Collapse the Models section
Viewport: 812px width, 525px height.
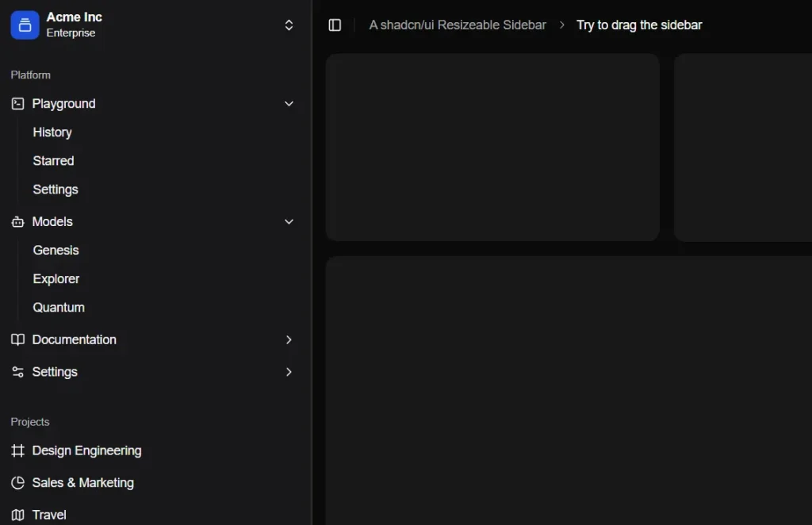pos(289,221)
